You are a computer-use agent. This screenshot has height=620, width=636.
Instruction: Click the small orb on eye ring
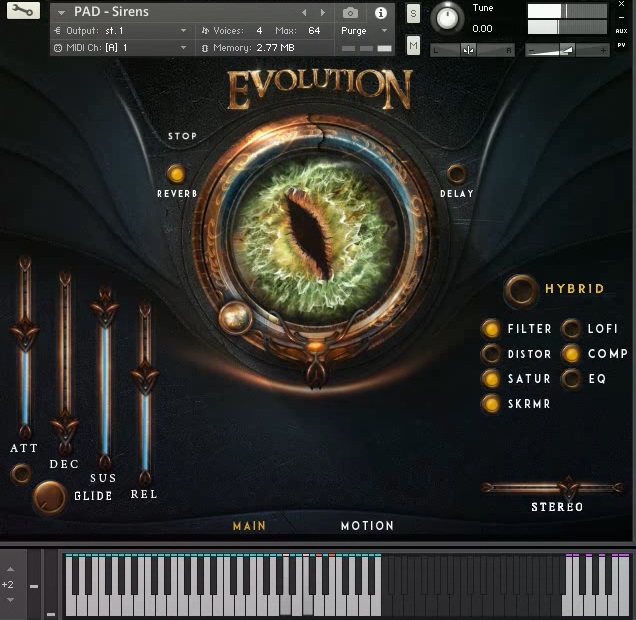(x=235, y=318)
